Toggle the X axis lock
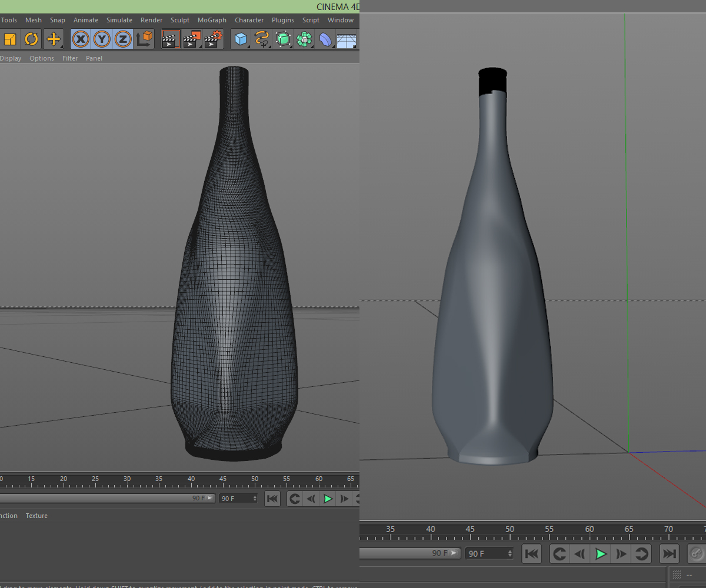The height and width of the screenshot is (588, 706). point(81,39)
